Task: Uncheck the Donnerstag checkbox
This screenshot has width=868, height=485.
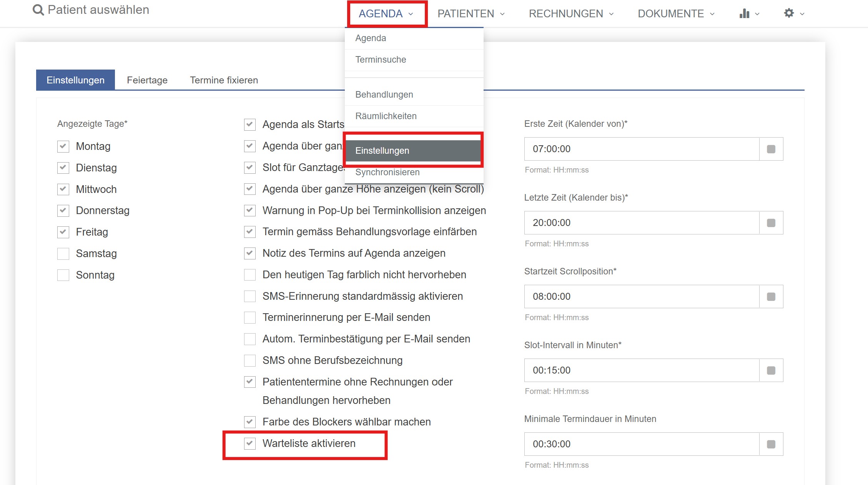Action: pos(63,211)
